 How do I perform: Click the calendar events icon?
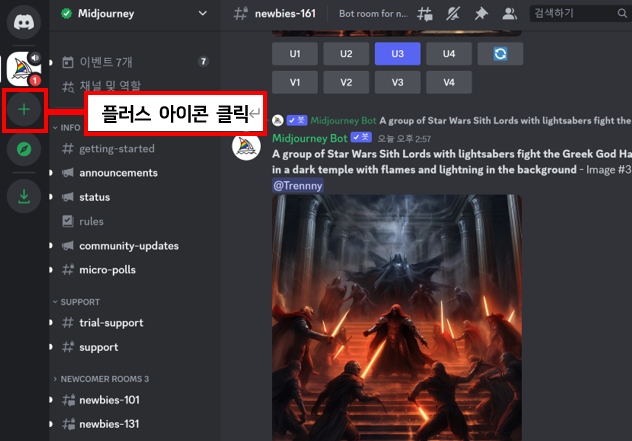(x=68, y=62)
